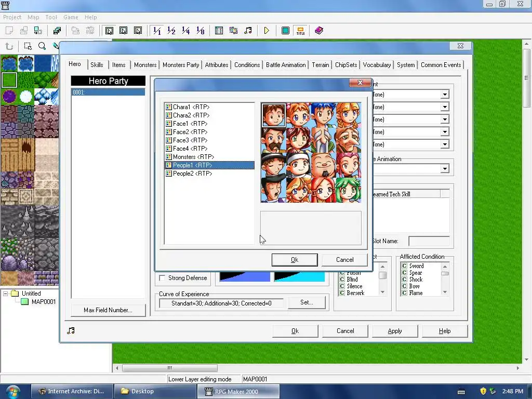532x399 pixels.
Task: Open the fourth equipment dropdown arrow
Action: click(x=445, y=132)
